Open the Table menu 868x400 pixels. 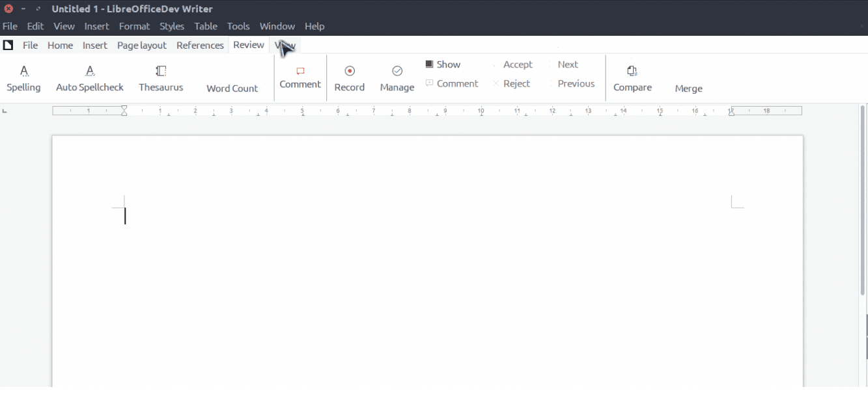pyautogui.click(x=206, y=26)
